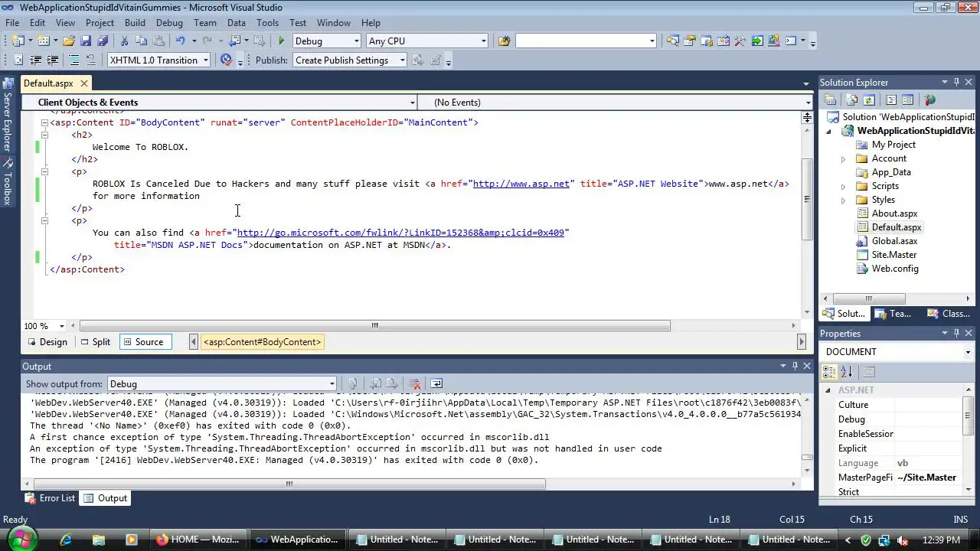The width and height of the screenshot is (980, 551).
Task: Save Default.aspx with the Save icon
Action: (x=86, y=41)
